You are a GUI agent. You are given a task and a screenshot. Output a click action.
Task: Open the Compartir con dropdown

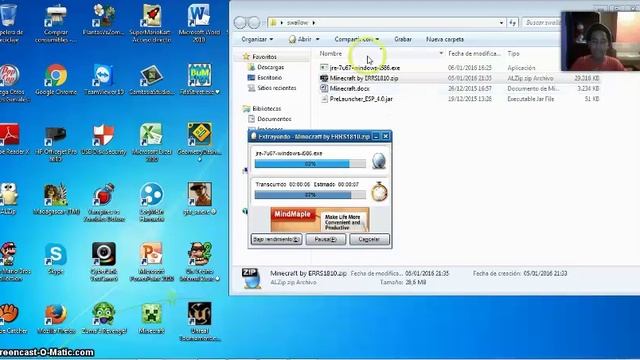[x=356, y=39]
